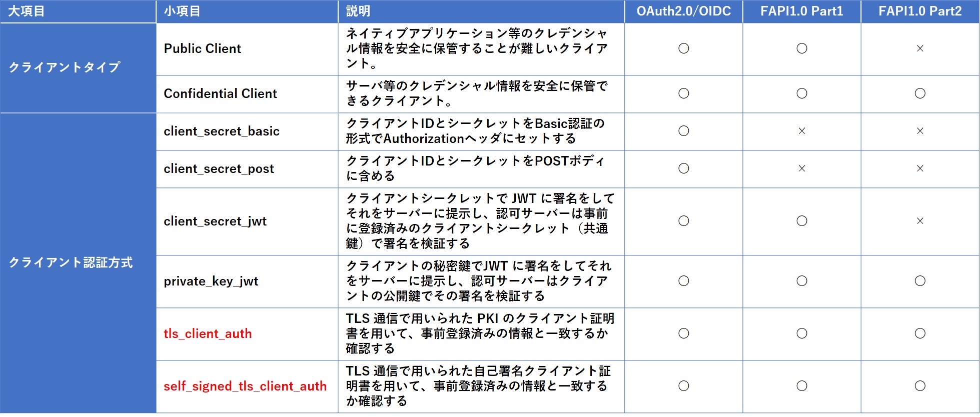The image size is (980, 417).
Task: Select the FAPI1.0 Part1 column header
Action: pos(801,11)
